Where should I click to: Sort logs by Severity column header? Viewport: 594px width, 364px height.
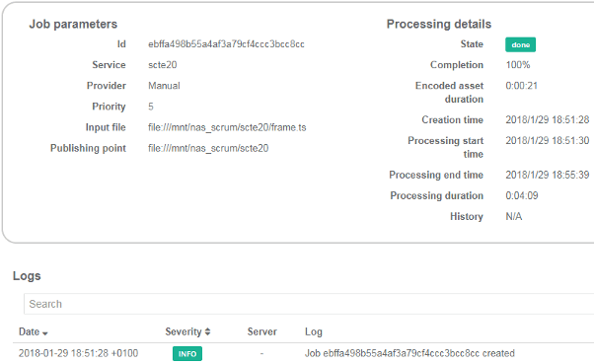pos(184,331)
